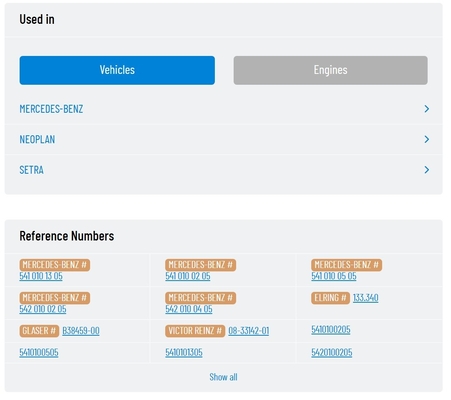Switch to the Vehicles tab
The width and height of the screenshot is (451, 400).
(x=117, y=70)
